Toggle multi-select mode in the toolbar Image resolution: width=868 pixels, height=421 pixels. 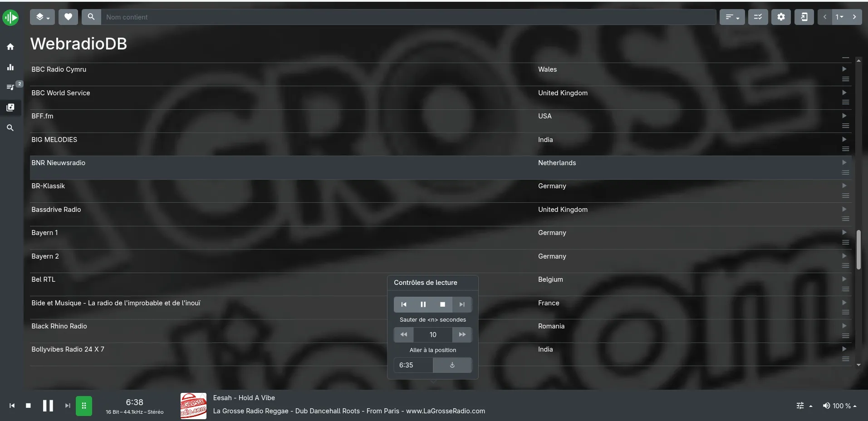click(x=757, y=17)
